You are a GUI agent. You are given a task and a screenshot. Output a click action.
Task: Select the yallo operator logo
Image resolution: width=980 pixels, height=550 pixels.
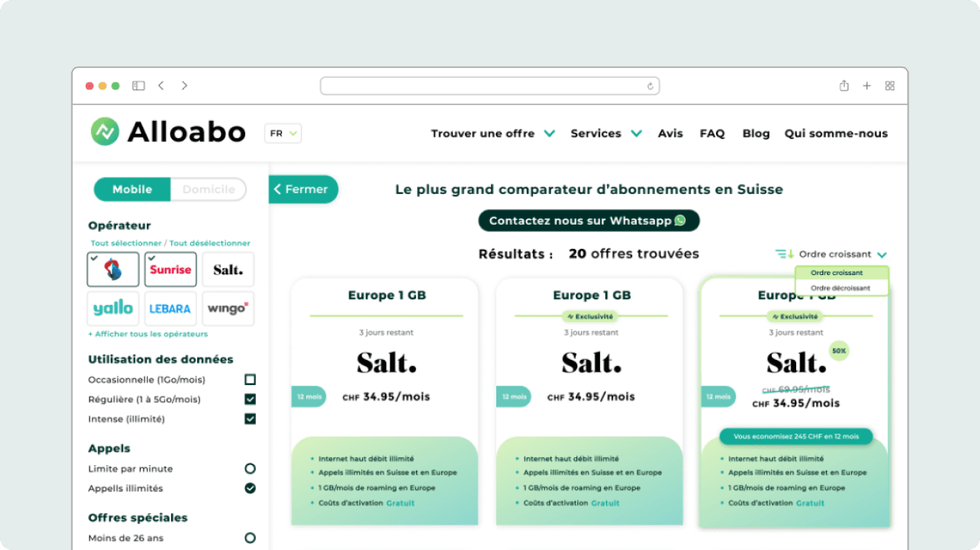tap(113, 309)
